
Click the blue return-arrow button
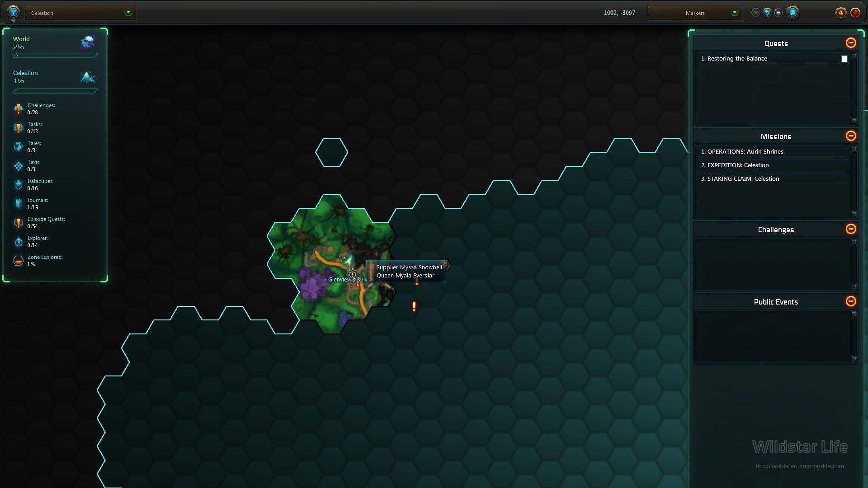(x=767, y=13)
